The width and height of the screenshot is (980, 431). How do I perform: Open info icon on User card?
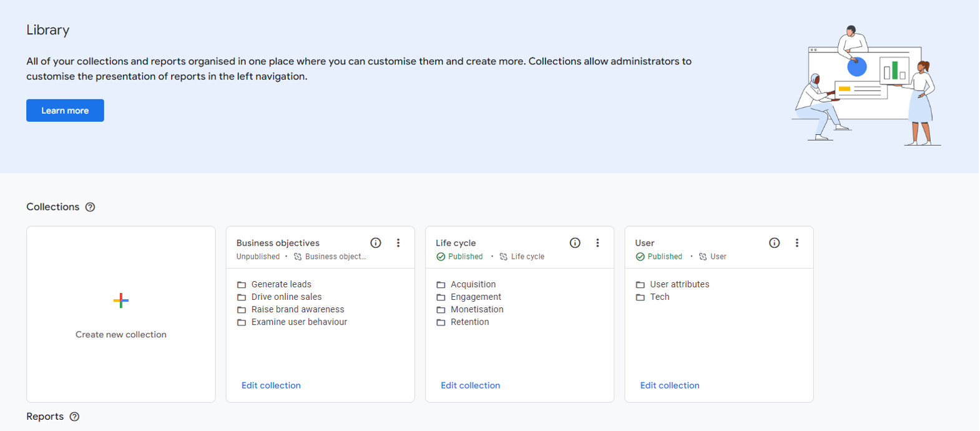[x=775, y=243]
